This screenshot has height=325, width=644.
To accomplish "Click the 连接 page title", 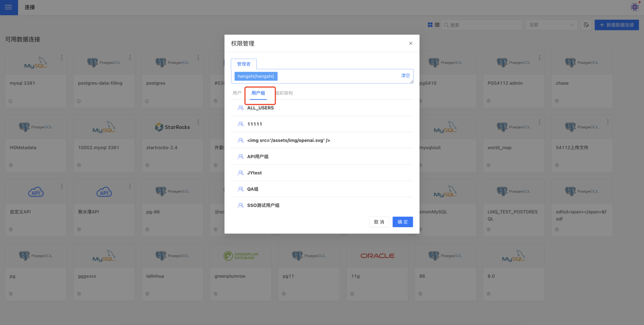I will tap(30, 8).
